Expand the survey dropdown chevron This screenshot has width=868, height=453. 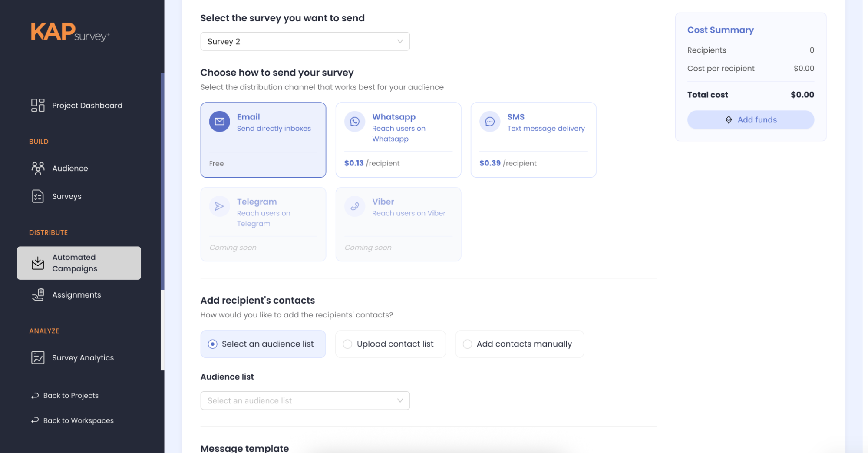click(400, 41)
